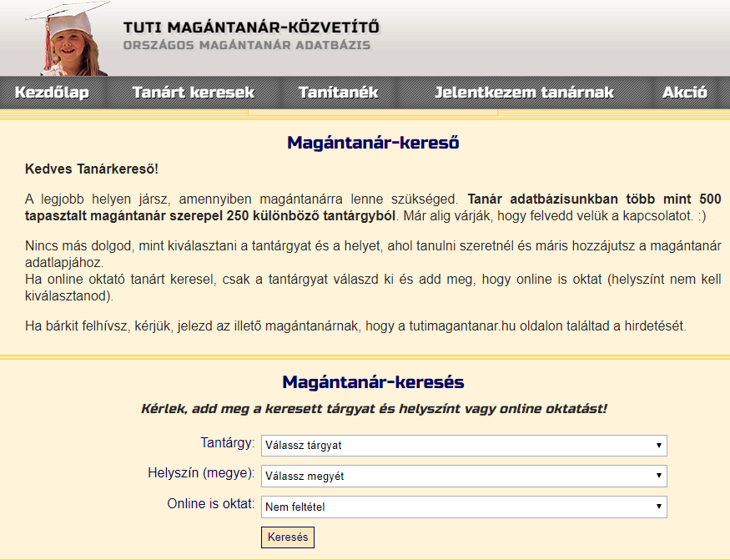Click the Magántanár-kereső heading
The image size is (730, 560).
373,143
